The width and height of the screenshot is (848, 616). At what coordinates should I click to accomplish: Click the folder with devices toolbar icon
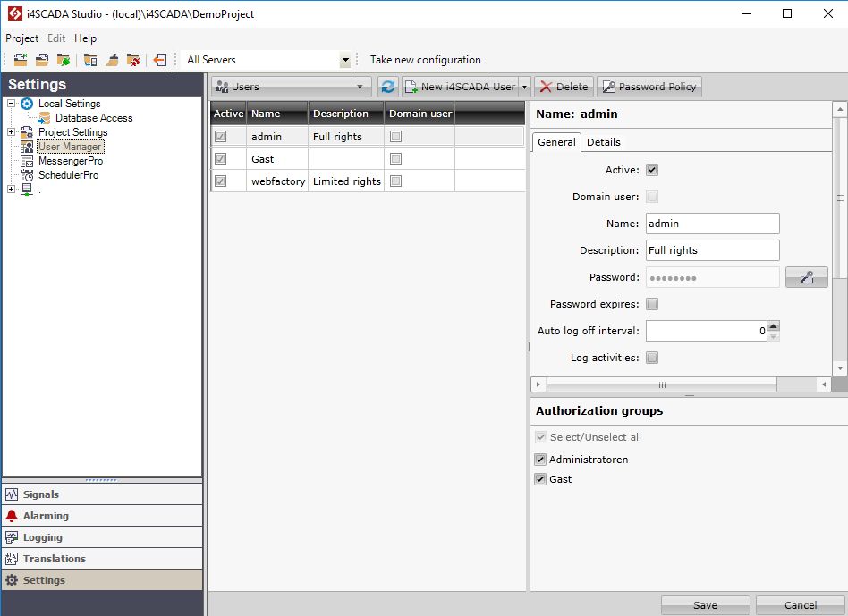(90, 60)
